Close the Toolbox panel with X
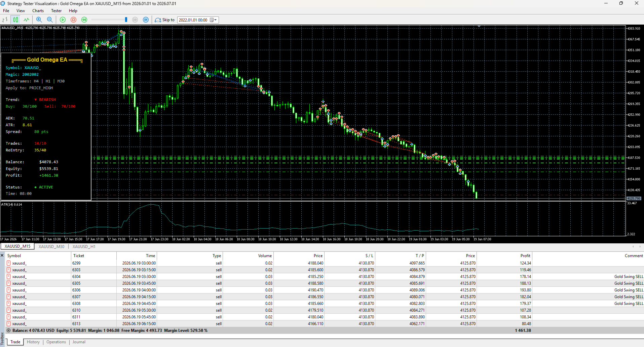This screenshot has width=644, height=347. (2, 255)
